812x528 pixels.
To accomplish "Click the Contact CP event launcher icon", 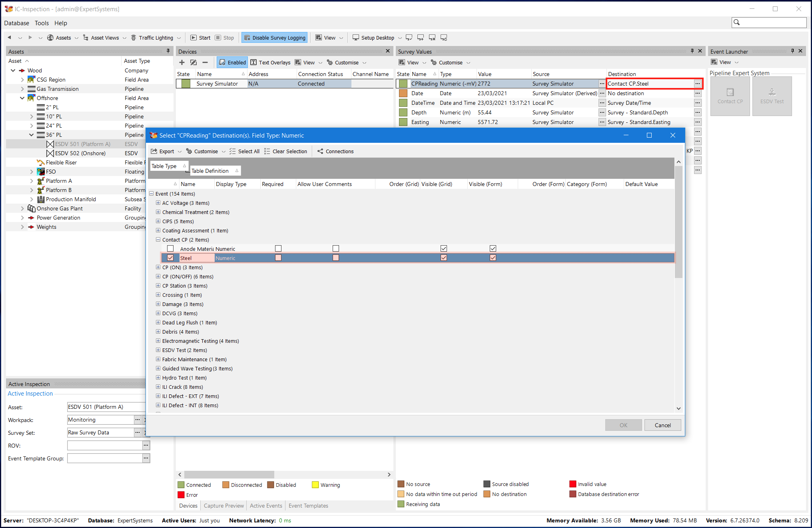I will [x=730, y=92].
